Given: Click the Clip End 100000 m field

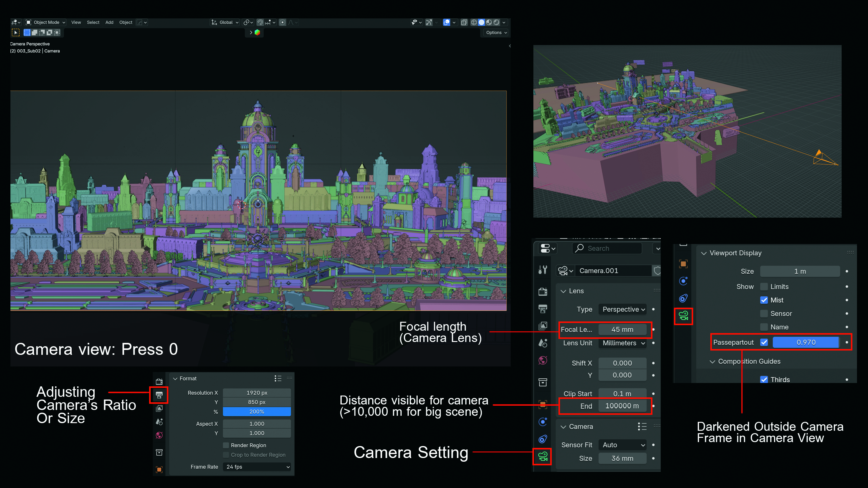Looking at the screenshot, I should [622, 406].
